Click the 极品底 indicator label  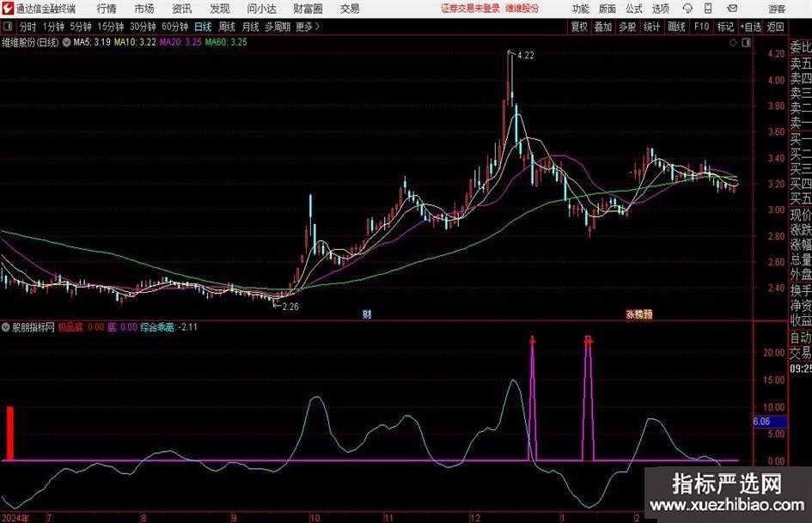click(x=70, y=327)
